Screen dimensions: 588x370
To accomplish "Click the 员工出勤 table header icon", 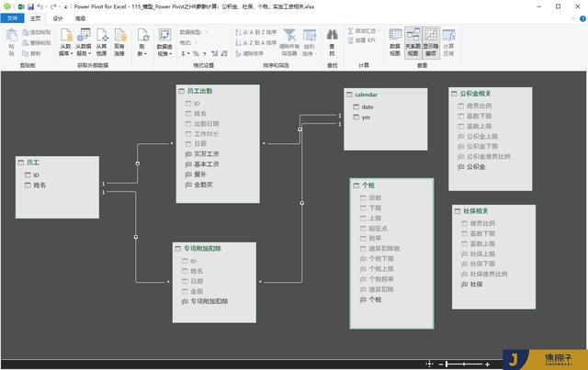I will click(182, 91).
